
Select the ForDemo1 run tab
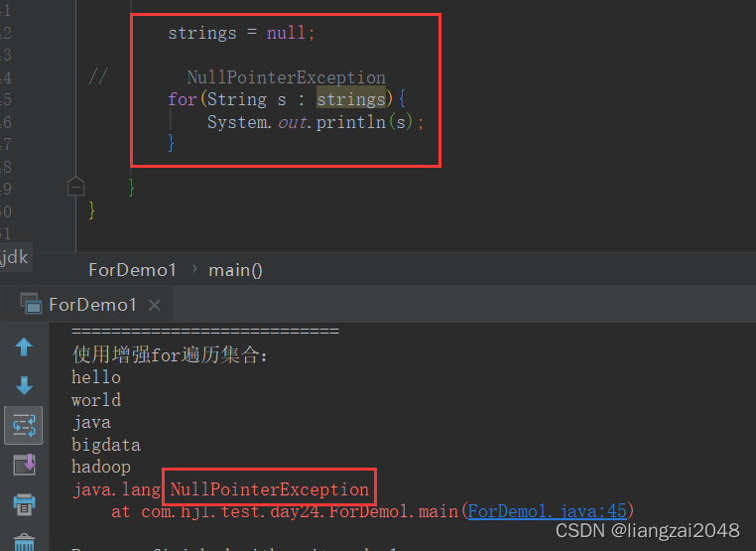(x=92, y=305)
